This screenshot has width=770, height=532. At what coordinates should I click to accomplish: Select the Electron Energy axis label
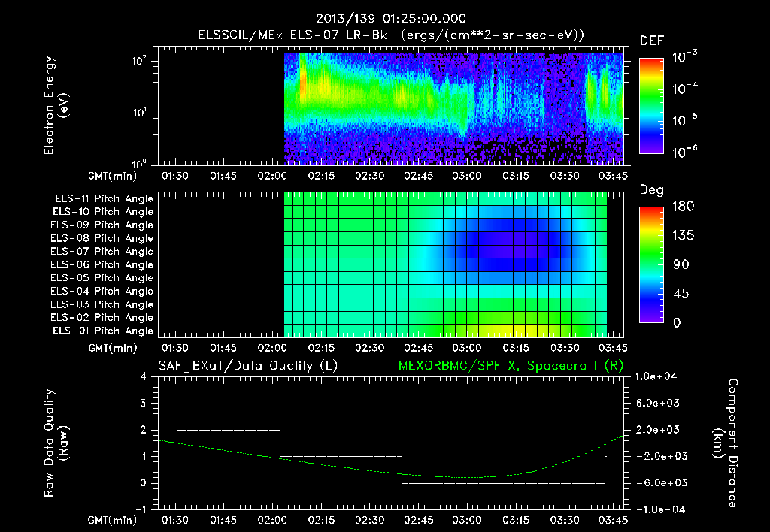coord(56,105)
